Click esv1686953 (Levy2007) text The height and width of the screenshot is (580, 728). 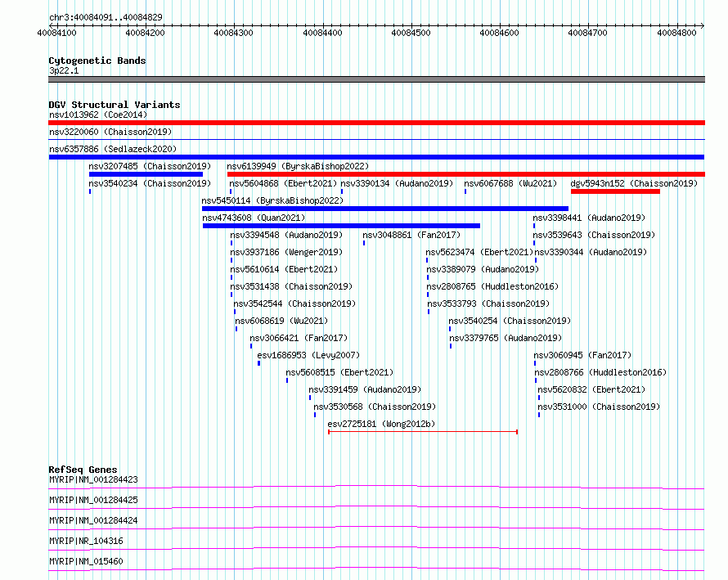(308, 355)
